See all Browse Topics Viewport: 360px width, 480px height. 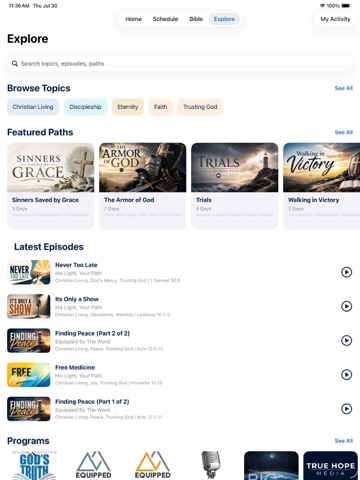click(344, 88)
